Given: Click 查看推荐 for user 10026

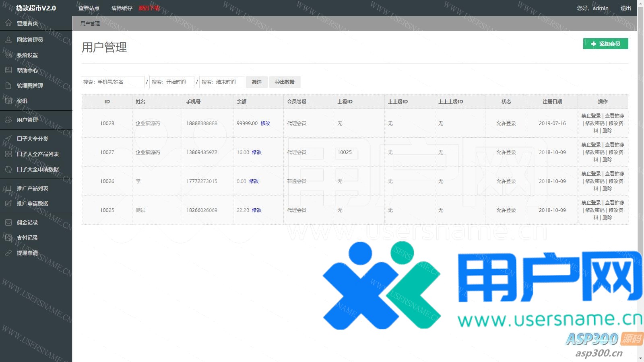Looking at the screenshot, I should [615, 174].
